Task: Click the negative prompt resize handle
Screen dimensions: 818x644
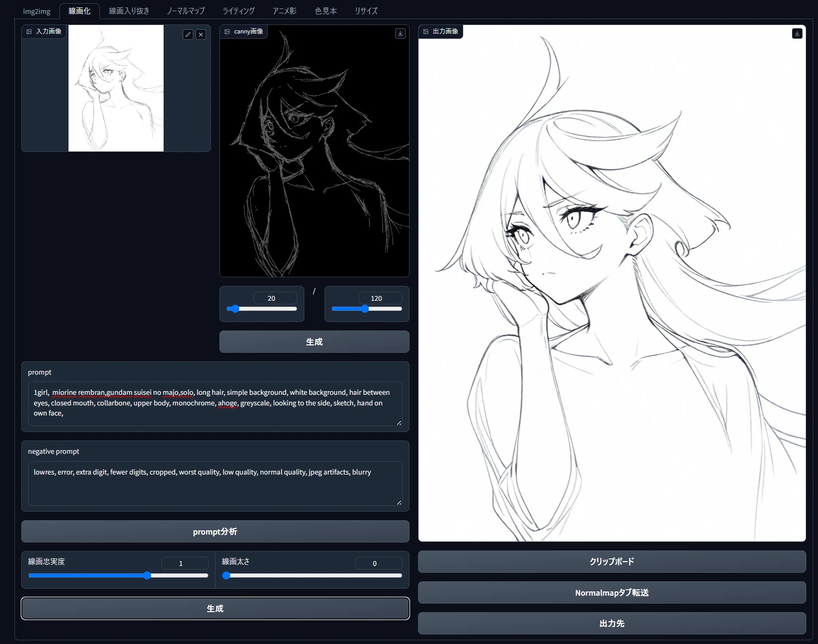Action: (x=399, y=502)
